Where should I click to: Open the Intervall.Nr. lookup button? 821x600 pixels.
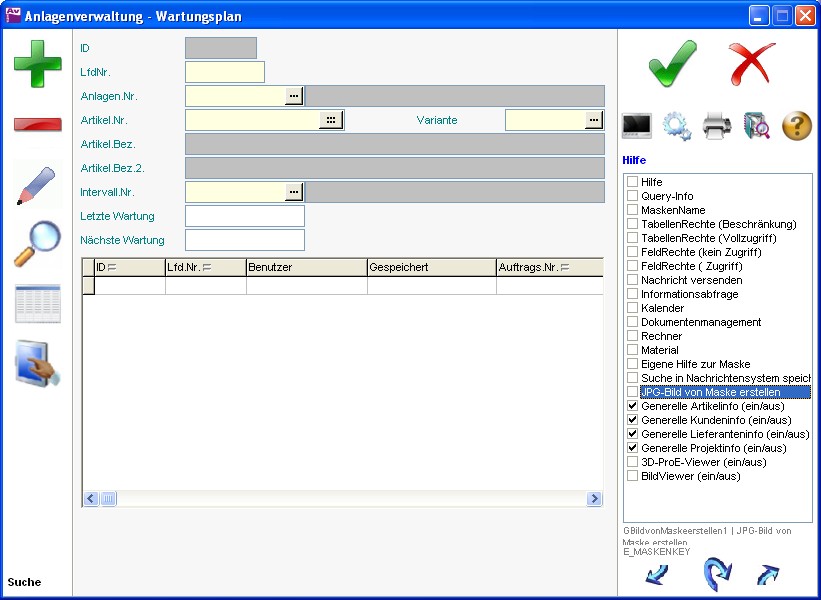pos(294,191)
